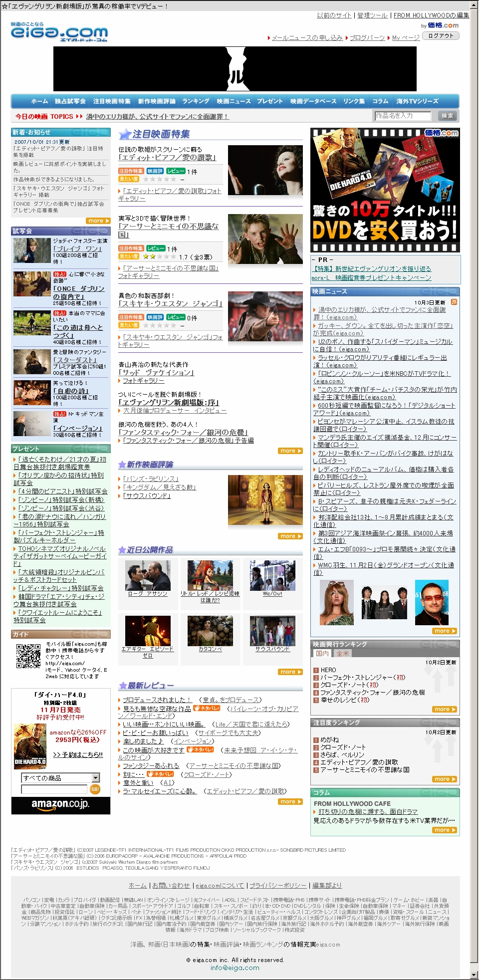Click the more button under 映画ニュース photos
The image size is (479, 980).
(x=445, y=631)
